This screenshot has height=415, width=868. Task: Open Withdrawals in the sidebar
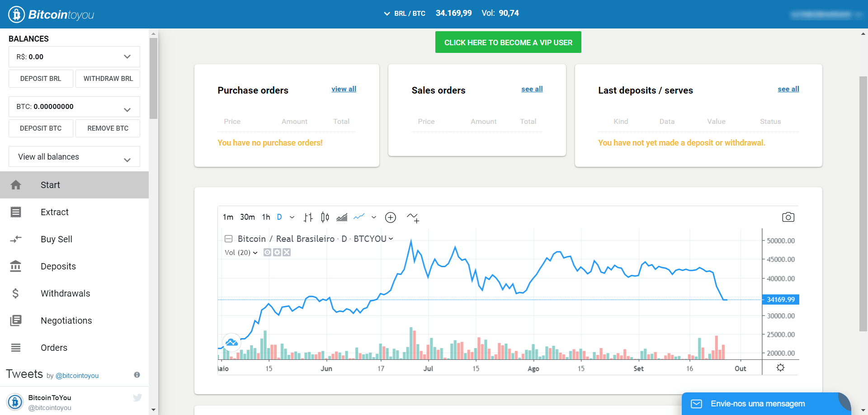pyautogui.click(x=74, y=293)
